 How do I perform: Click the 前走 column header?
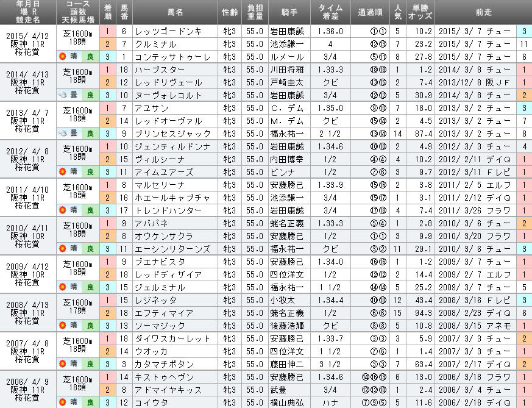pyautogui.click(x=483, y=12)
